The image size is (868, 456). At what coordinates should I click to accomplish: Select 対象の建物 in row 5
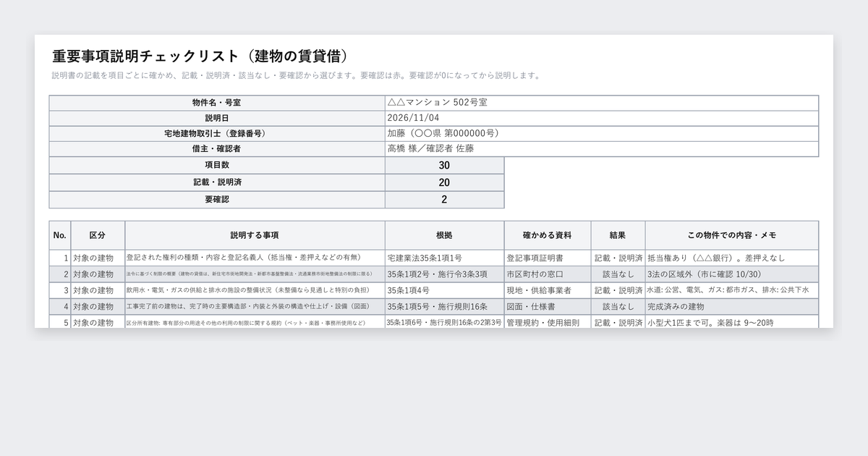pos(98,322)
